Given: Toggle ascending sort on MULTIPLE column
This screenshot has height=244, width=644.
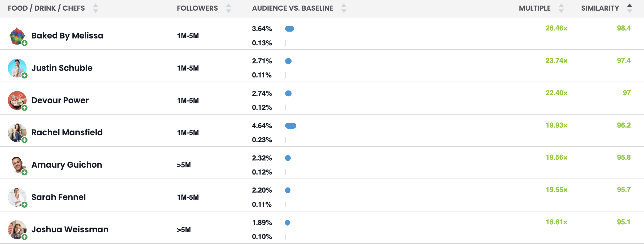Looking at the screenshot, I should [561, 6].
